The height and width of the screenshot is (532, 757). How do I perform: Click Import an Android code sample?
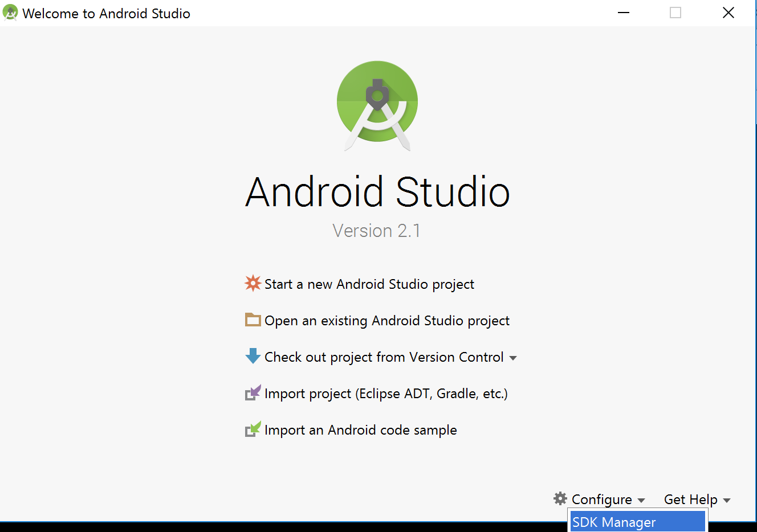coord(360,429)
